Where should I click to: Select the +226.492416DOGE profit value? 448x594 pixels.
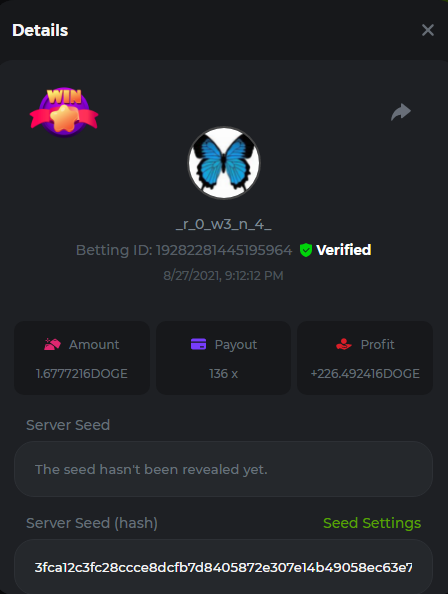point(365,374)
